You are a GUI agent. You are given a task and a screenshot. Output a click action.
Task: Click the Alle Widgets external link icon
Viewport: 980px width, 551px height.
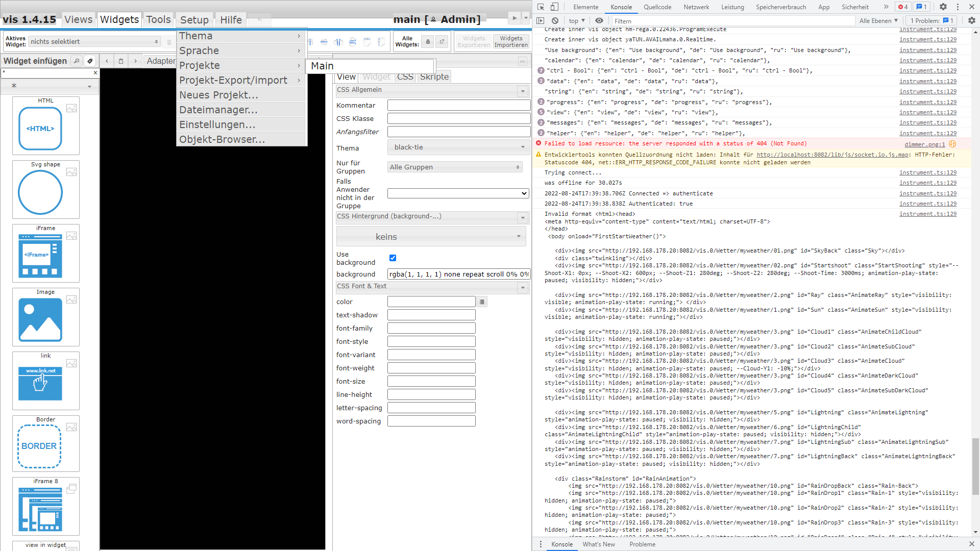pyautogui.click(x=442, y=41)
